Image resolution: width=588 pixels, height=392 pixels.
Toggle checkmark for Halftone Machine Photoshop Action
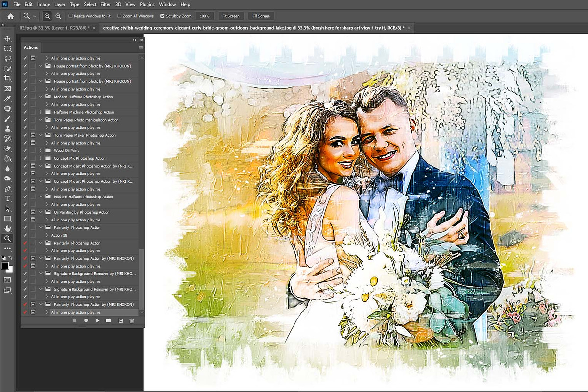25,112
